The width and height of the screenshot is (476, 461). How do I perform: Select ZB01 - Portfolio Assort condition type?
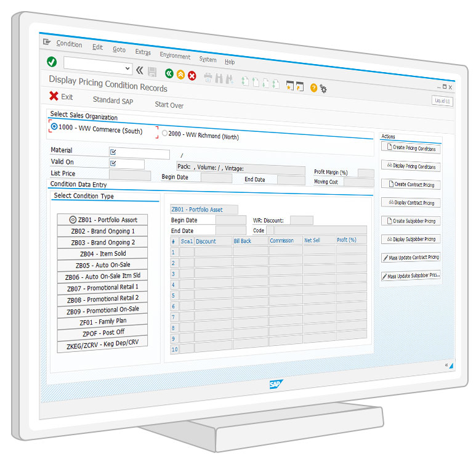pos(103,219)
